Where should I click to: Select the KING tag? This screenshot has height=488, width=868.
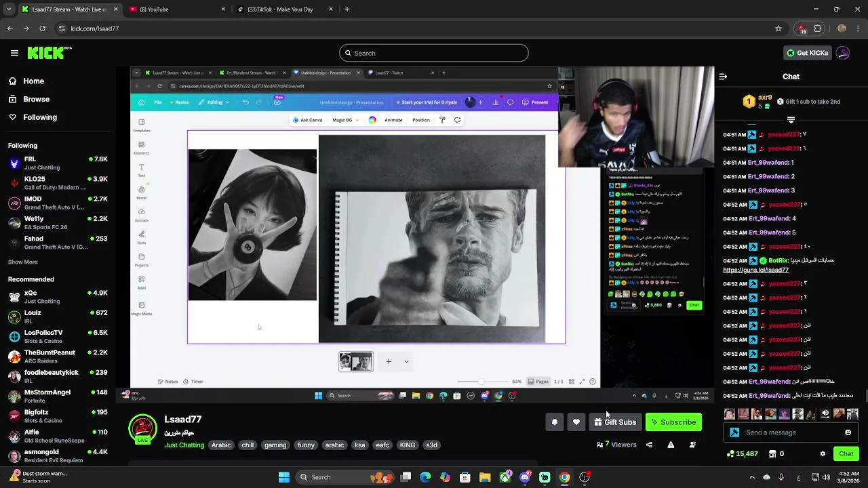tap(407, 445)
